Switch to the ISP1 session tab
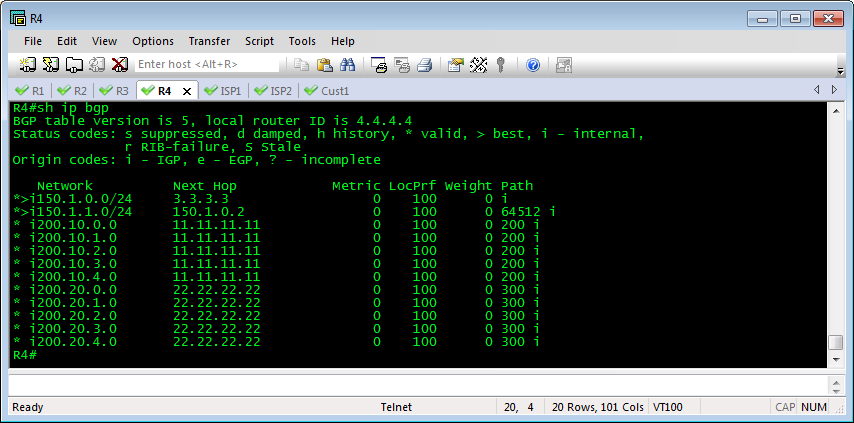This screenshot has width=854, height=423. point(223,91)
